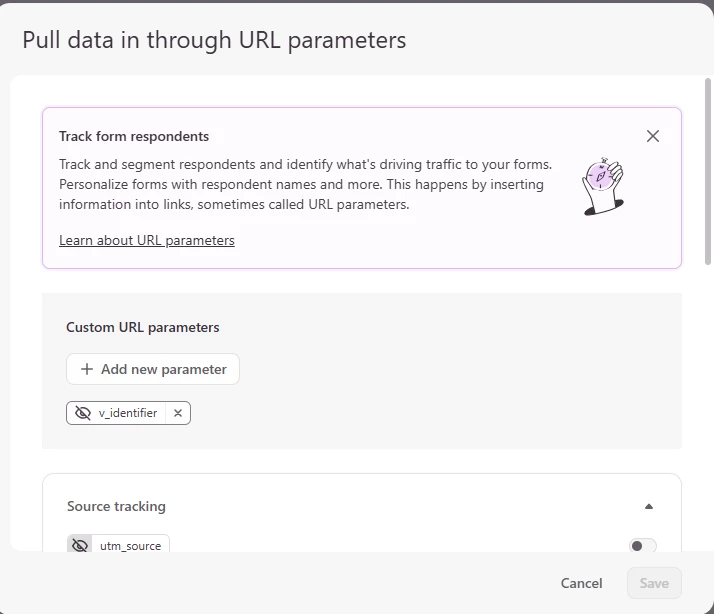Cancel the URL parameters dialog
The image size is (714, 614).
(x=581, y=583)
